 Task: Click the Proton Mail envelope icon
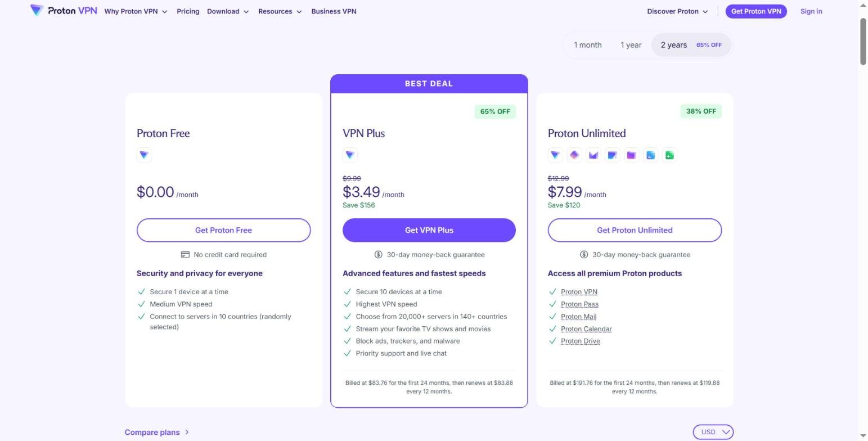click(x=593, y=155)
